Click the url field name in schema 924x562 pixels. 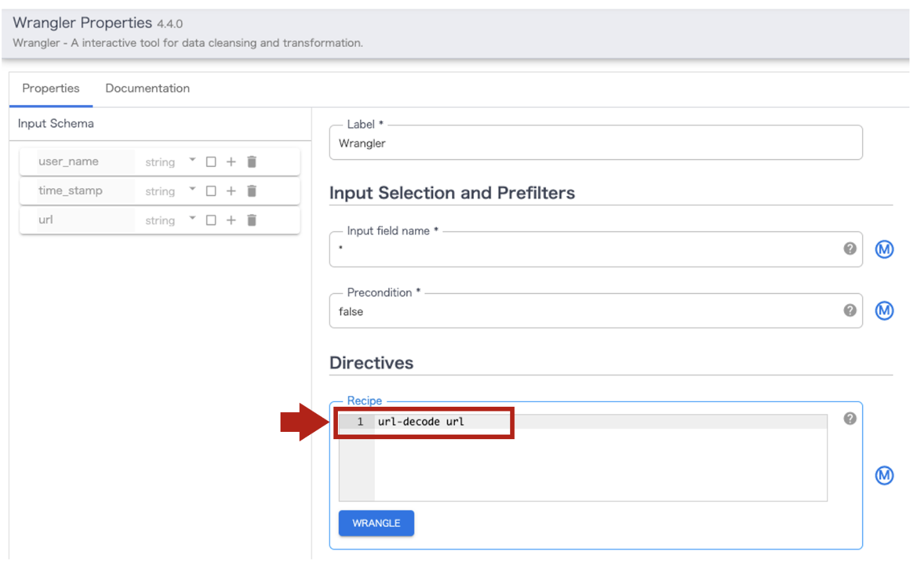click(46, 220)
